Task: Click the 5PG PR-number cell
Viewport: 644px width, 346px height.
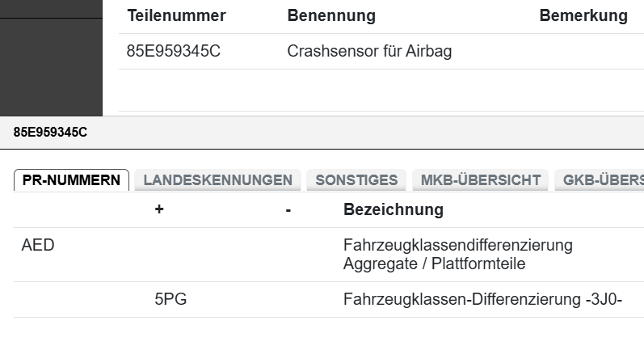Action: pos(171,300)
